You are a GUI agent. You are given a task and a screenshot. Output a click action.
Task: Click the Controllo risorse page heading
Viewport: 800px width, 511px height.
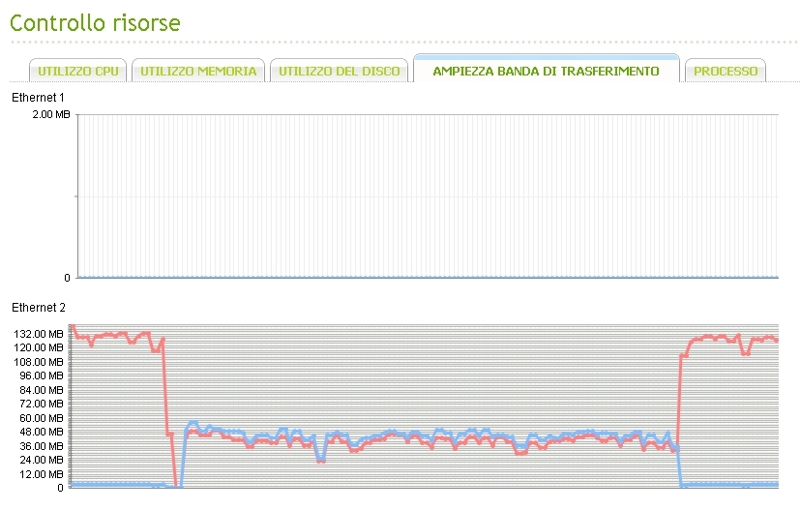[95, 22]
